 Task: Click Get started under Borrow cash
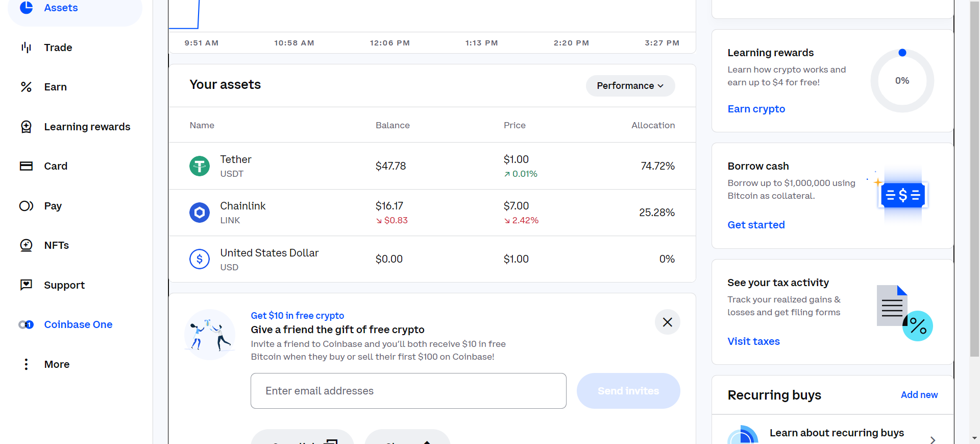756,225
